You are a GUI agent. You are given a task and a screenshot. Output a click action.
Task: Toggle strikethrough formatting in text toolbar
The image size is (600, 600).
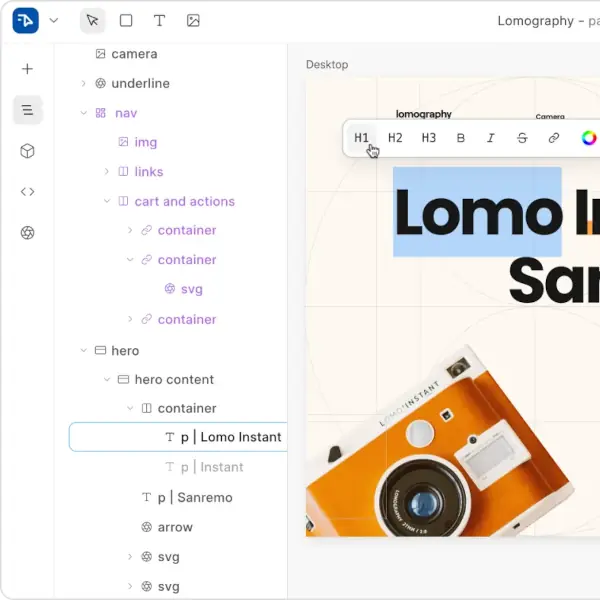tap(522, 138)
